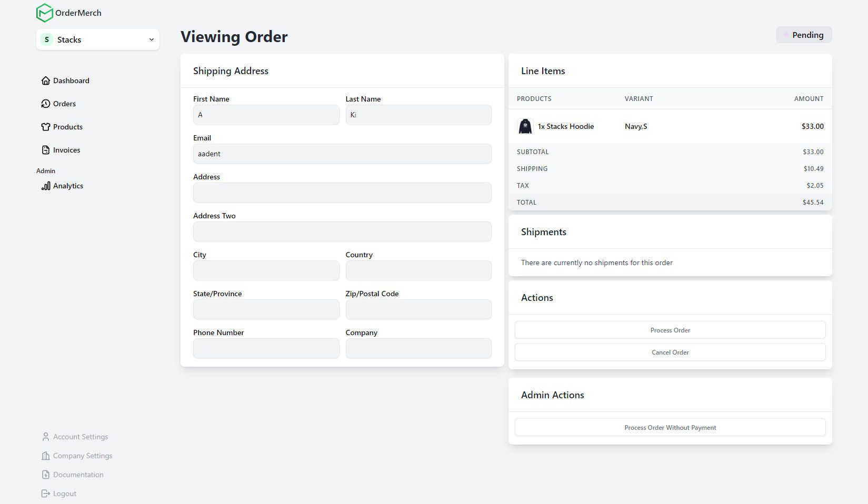Click the Logout exit icon
Viewport: 868px width, 504px height.
click(46, 493)
